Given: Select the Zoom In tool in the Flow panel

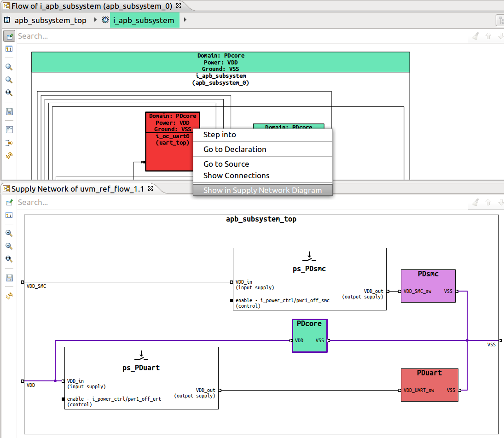Looking at the screenshot, I should 9,66.
